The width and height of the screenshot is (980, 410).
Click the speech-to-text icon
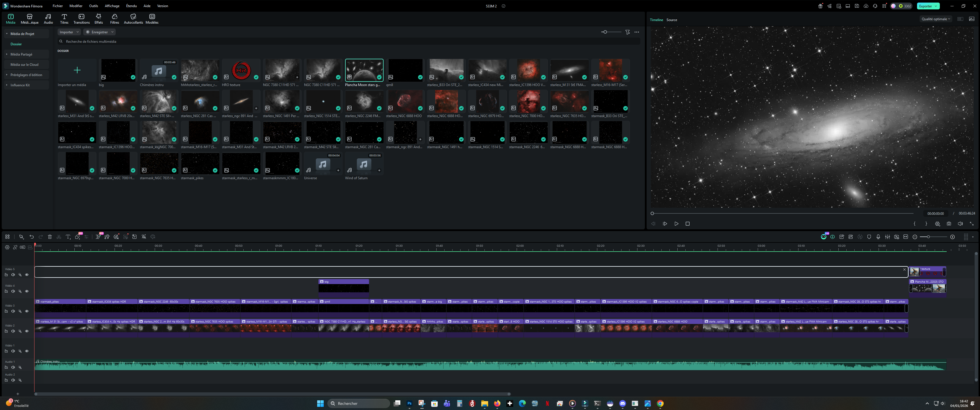[x=135, y=237]
